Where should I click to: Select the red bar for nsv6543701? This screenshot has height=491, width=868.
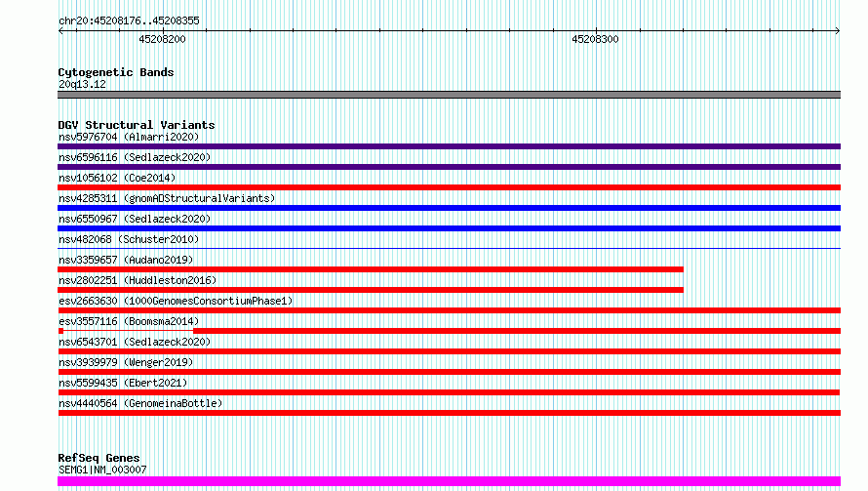(449, 351)
